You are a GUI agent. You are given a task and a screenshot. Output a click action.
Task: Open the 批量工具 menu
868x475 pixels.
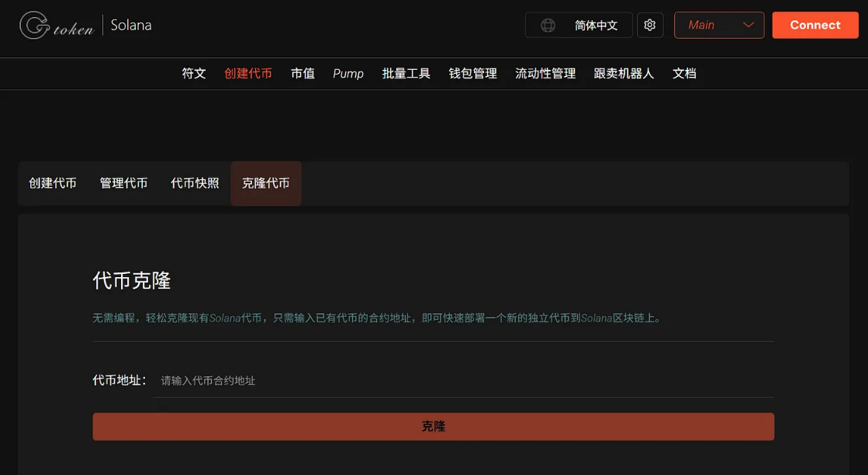[x=406, y=74]
